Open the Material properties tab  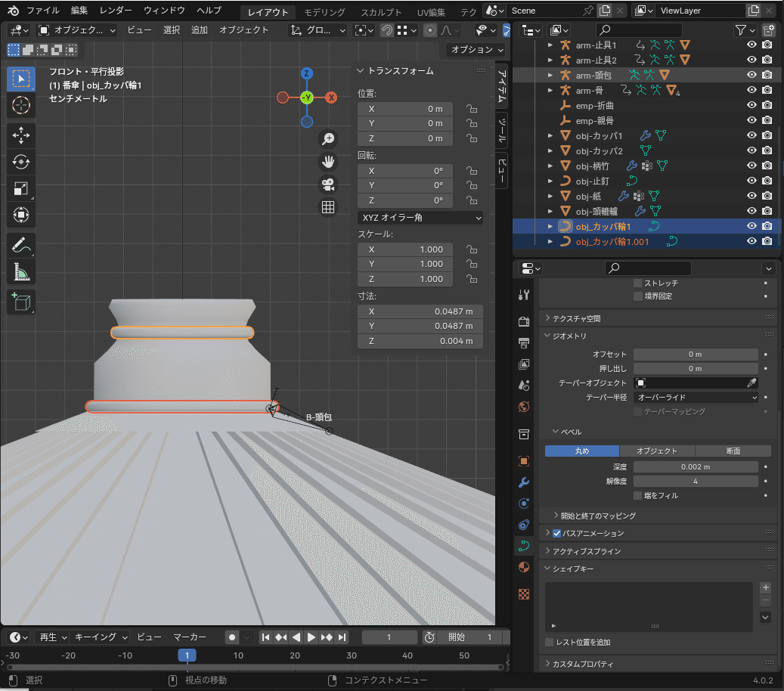point(524,567)
